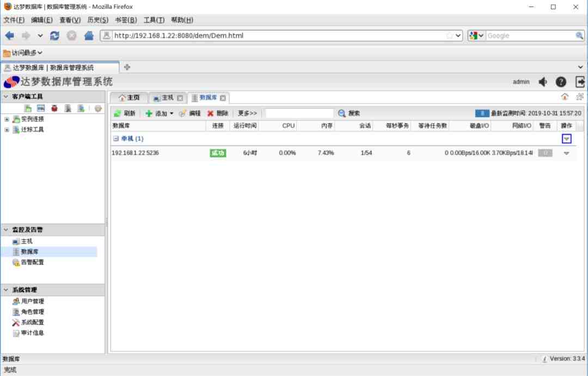Collapse the 监控及告警 panel

click(x=5, y=229)
